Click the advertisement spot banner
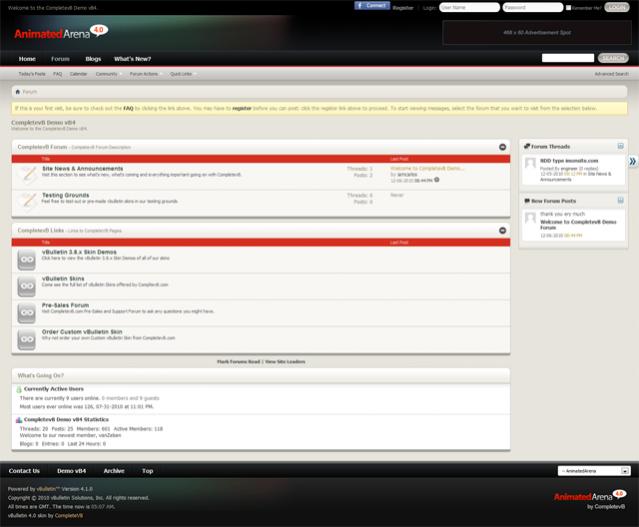The image size is (639, 527). pos(537,33)
